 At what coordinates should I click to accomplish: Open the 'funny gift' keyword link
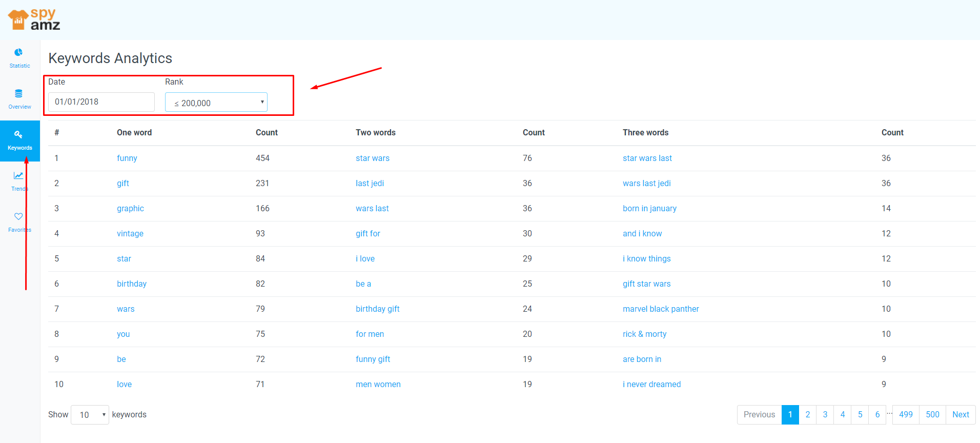click(x=373, y=359)
